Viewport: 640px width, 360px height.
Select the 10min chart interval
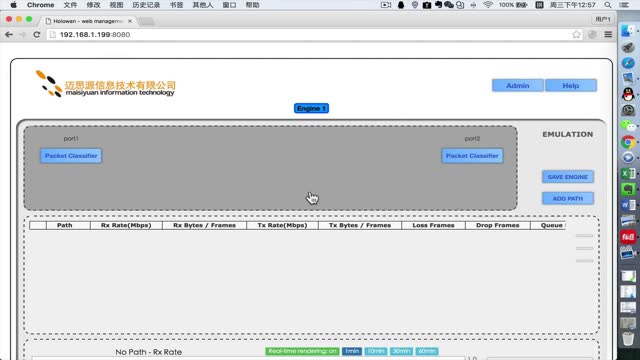pyautogui.click(x=376, y=351)
